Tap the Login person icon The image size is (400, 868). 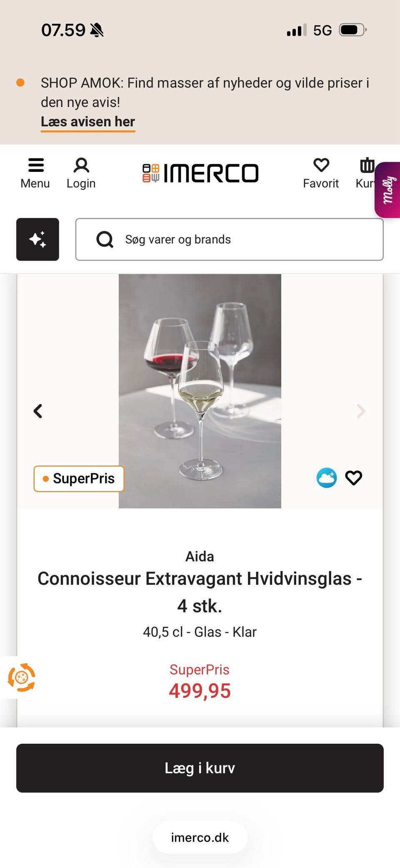click(81, 166)
